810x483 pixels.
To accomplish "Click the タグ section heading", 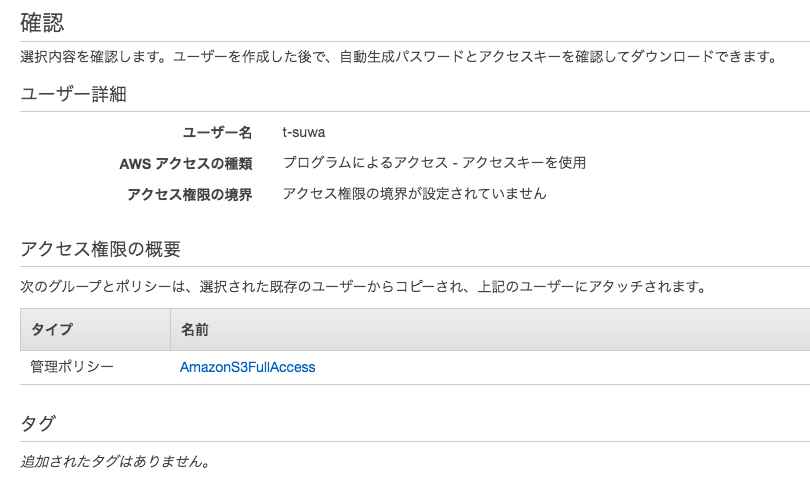I will click(38, 423).
